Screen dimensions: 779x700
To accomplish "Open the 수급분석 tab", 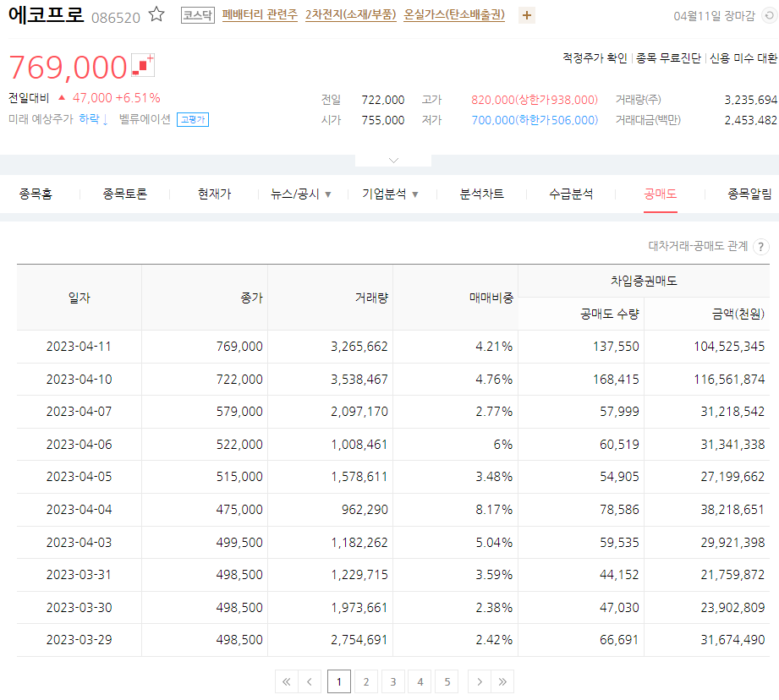I will 571,194.
